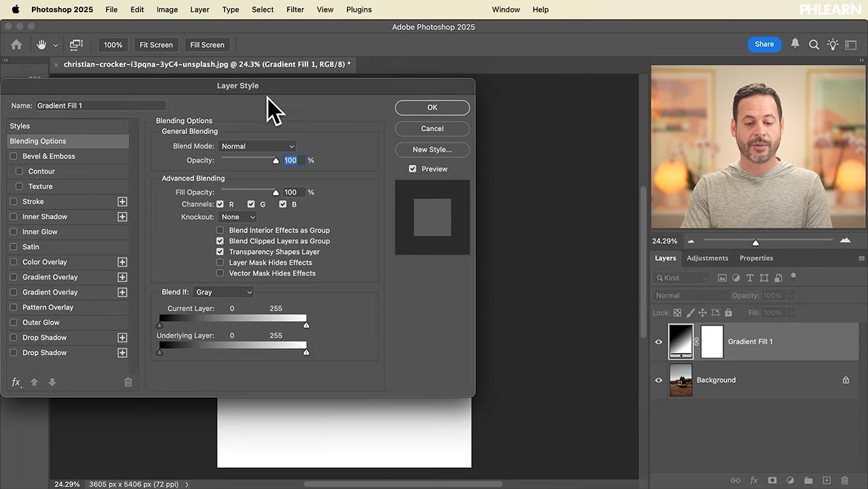The height and width of the screenshot is (489, 868).
Task: Click OK in Layer Style dialog
Action: coord(432,108)
